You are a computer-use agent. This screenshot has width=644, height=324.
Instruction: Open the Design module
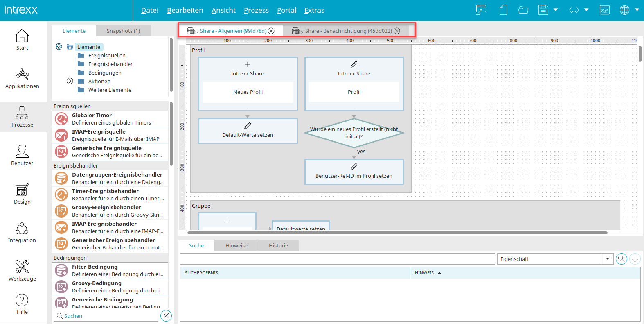click(22, 194)
